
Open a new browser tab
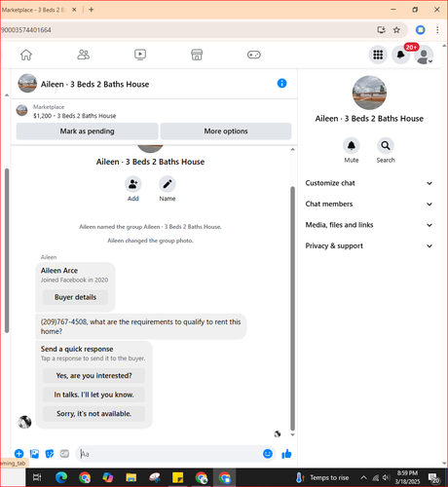coord(92,10)
